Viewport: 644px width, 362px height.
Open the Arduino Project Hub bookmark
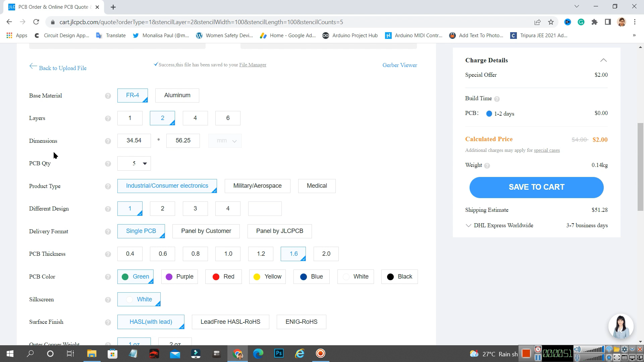point(350,35)
